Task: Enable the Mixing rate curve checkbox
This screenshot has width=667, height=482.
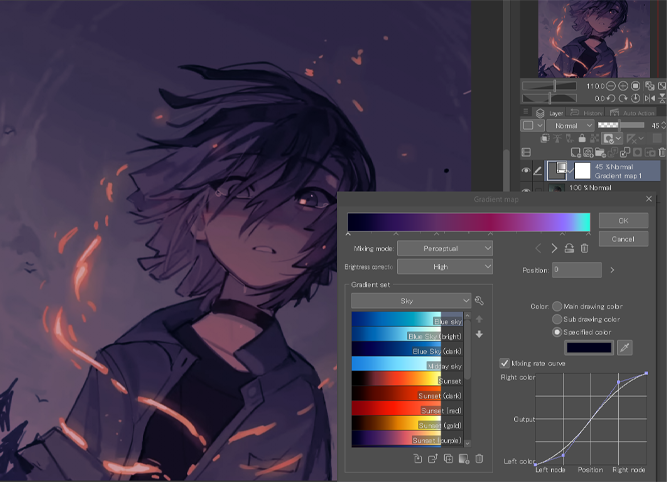Action: 504,363
